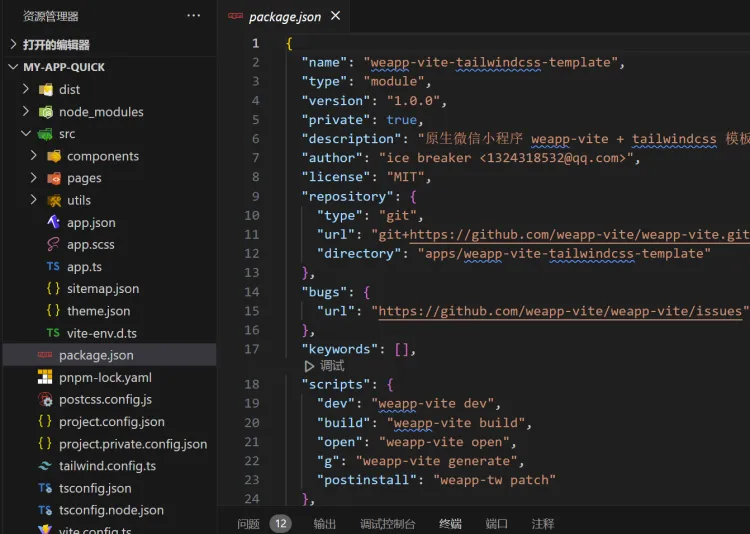Viewport: 750px width, 534px height.
Task: Open the explorer more actions ellipsis
Action: 193,16
